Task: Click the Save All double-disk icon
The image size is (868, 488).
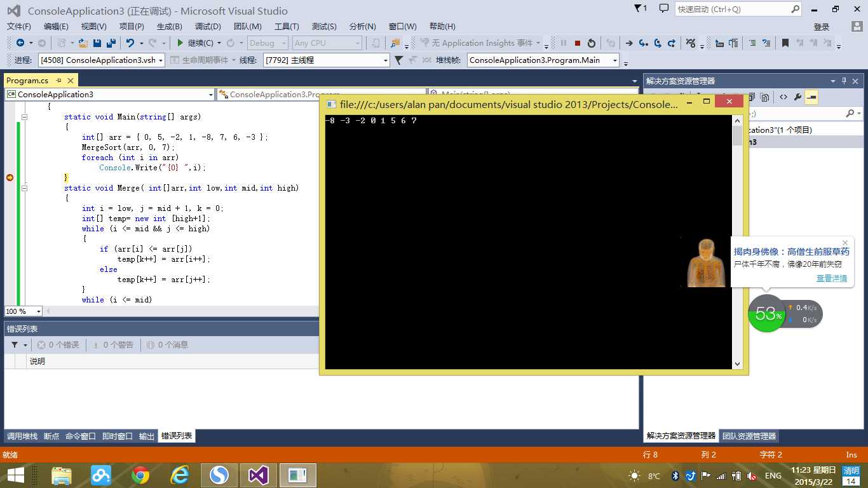Action: 111,43
